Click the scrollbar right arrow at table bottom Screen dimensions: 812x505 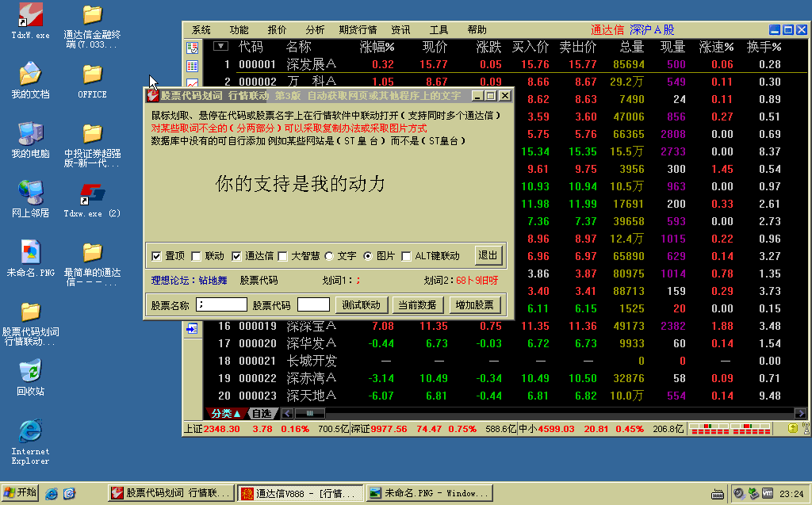pos(801,413)
